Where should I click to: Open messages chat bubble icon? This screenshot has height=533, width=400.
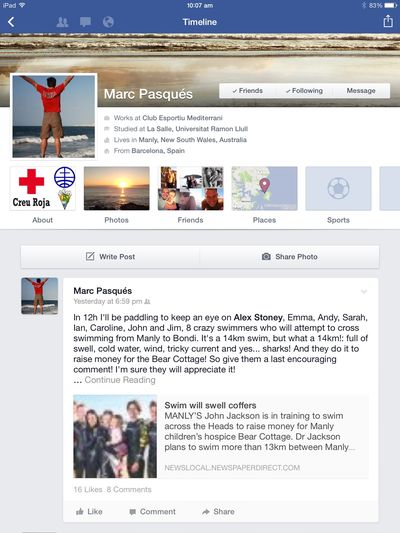point(85,22)
